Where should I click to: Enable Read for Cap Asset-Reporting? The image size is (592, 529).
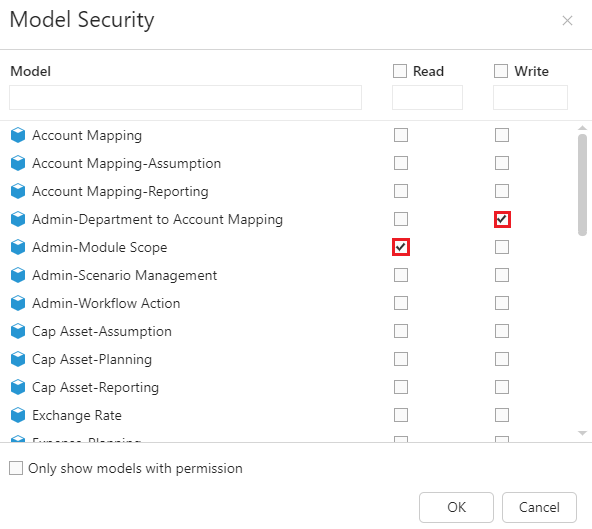pyautogui.click(x=401, y=387)
